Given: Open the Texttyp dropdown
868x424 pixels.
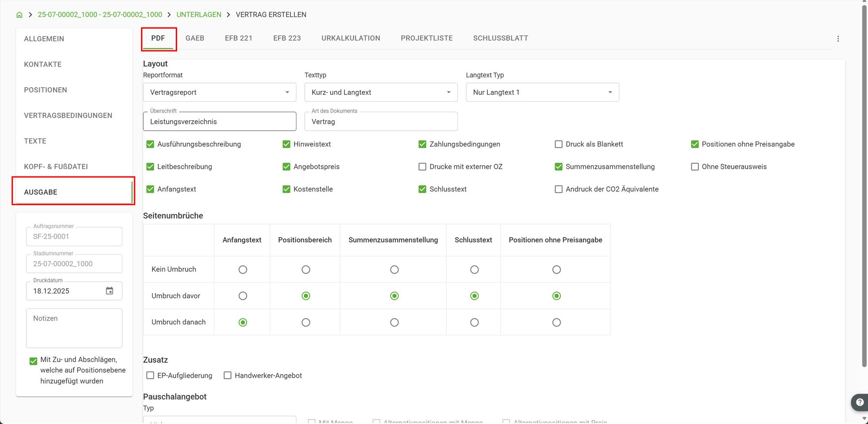Looking at the screenshot, I should pos(381,92).
